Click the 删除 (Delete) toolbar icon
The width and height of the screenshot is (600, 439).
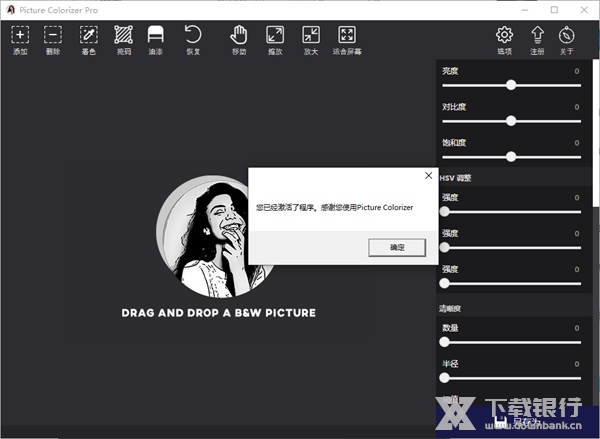(x=53, y=36)
